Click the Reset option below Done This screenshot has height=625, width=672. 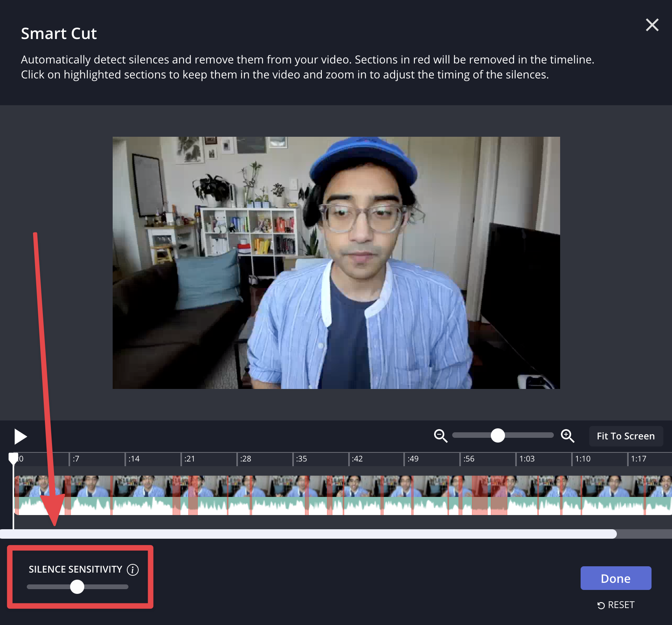[616, 605]
